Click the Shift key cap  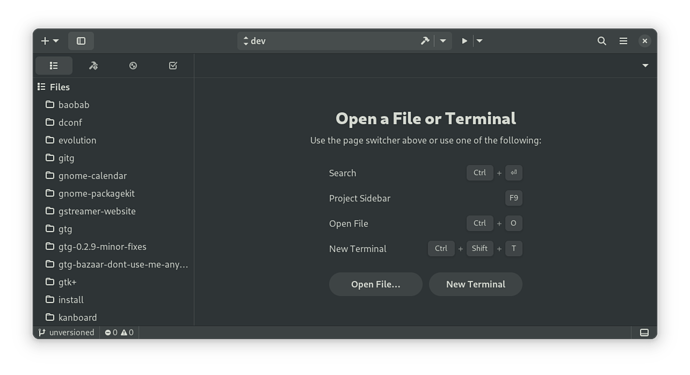(480, 248)
